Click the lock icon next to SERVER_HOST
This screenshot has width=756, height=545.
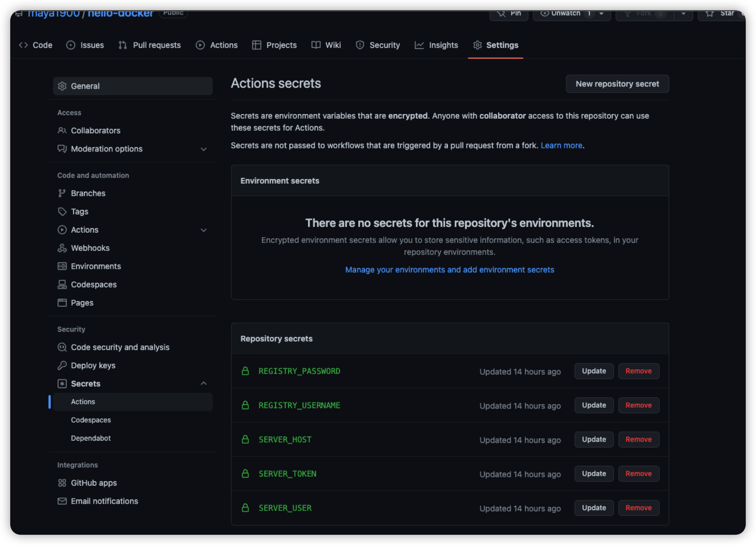245,439
